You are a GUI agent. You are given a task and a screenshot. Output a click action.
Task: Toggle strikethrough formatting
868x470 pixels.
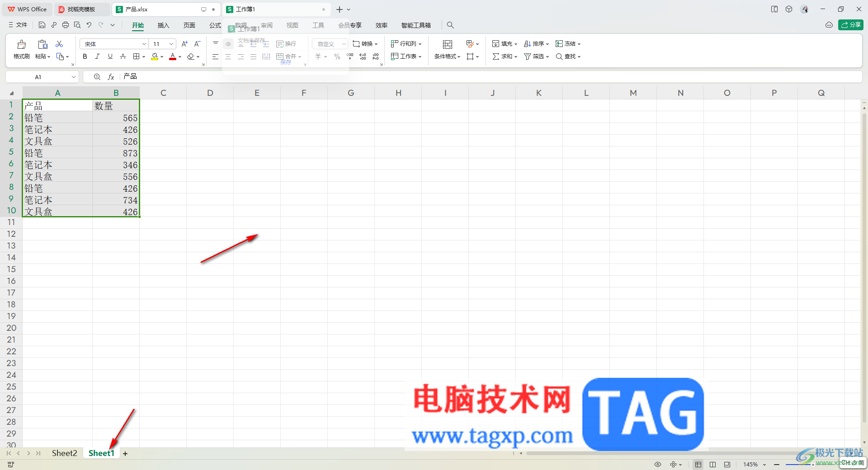pos(123,56)
